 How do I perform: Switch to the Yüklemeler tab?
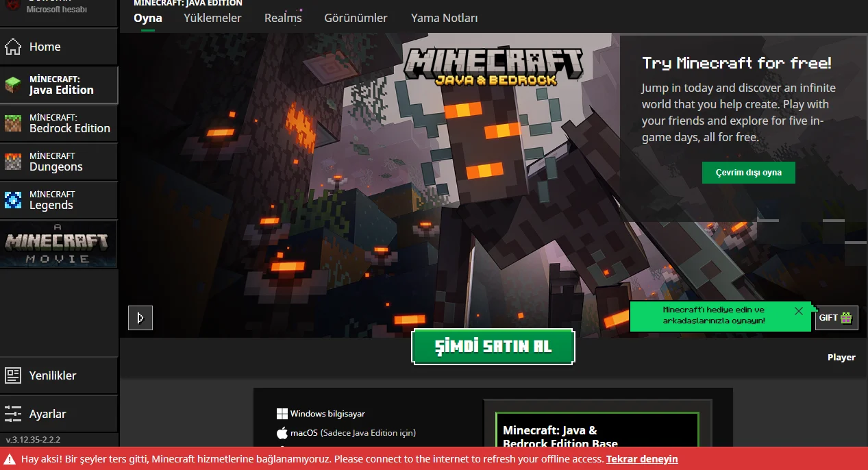click(212, 18)
